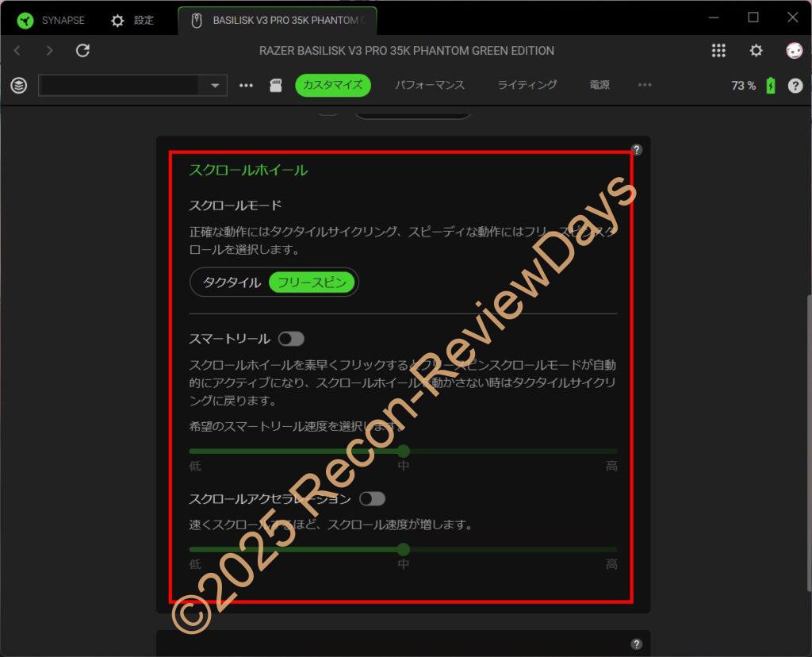Click the onboard memory card icon

(x=276, y=86)
